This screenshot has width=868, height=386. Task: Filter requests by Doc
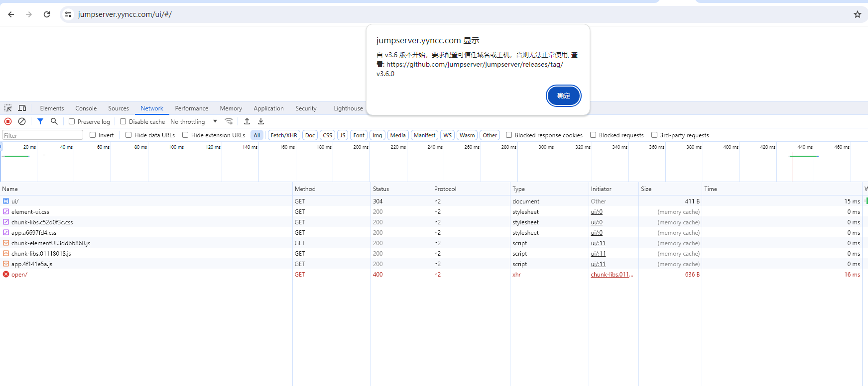(x=310, y=135)
